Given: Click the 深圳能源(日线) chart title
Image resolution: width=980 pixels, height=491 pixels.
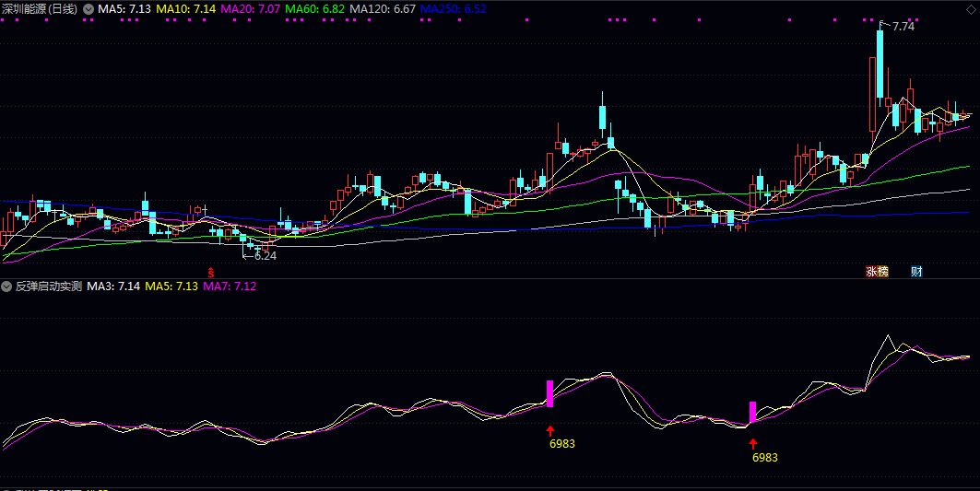Looking at the screenshot, I should pos(40,8).
